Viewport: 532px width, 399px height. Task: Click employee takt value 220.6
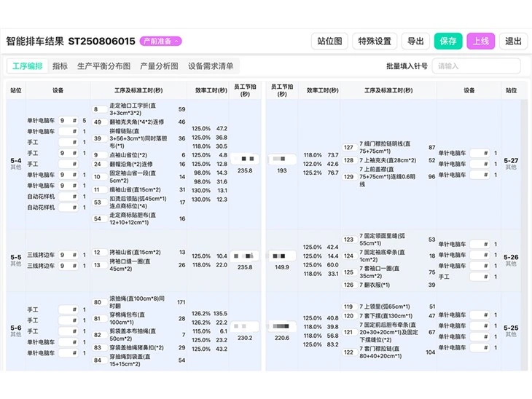[282, 338]
